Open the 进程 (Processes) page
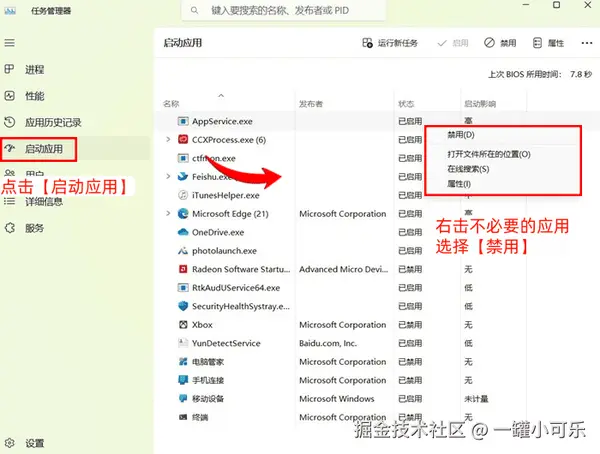The height and width of the screenshot is (454, 600). [34, 70]
